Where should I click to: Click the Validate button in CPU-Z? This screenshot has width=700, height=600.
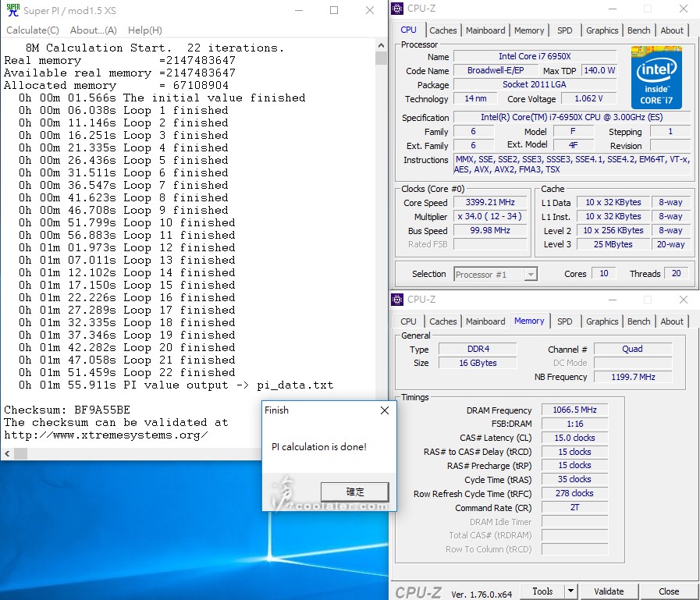point(608,591)
